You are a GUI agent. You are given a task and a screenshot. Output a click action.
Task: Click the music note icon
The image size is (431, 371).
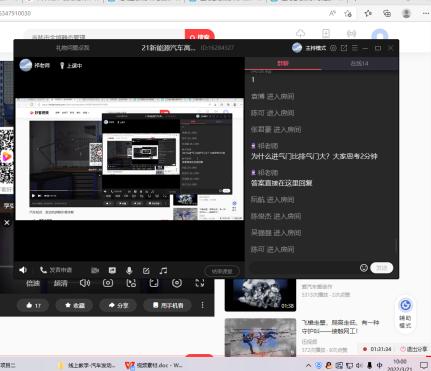(x=163, y=271)
